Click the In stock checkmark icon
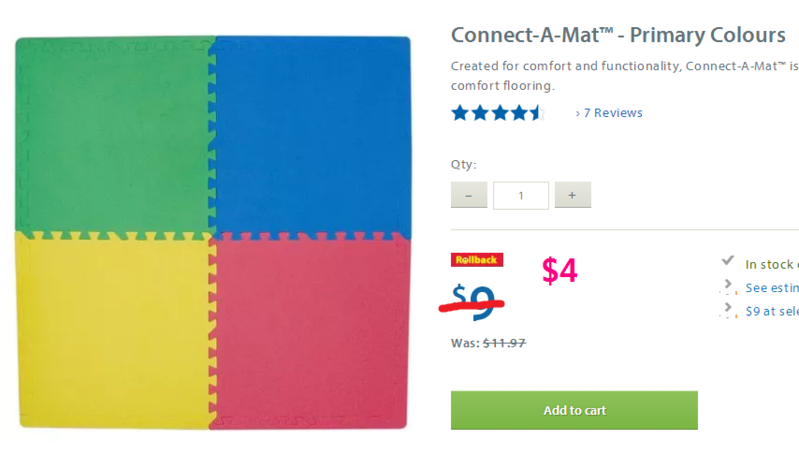Image resolution: width=799 pixels, height=469 pixels. (728, 262)
